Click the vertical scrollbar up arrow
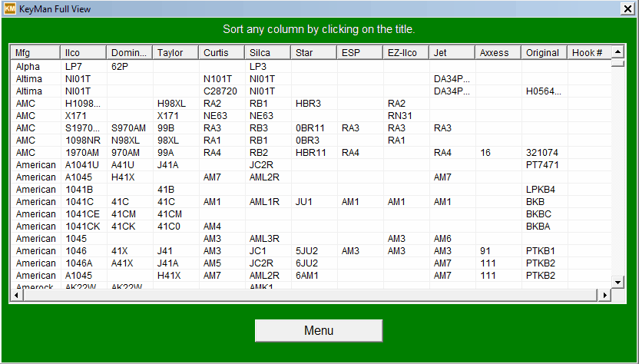This screenshot has width=639, height=364. pos(617,51)
